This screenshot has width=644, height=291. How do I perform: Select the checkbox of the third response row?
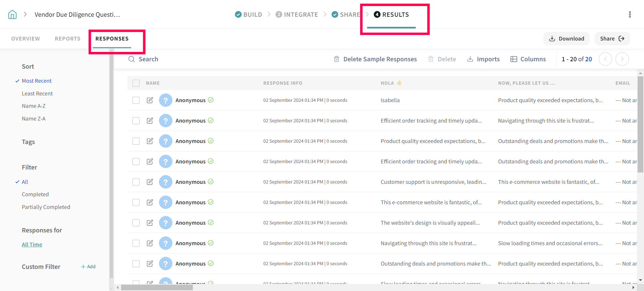coord(136,141)
